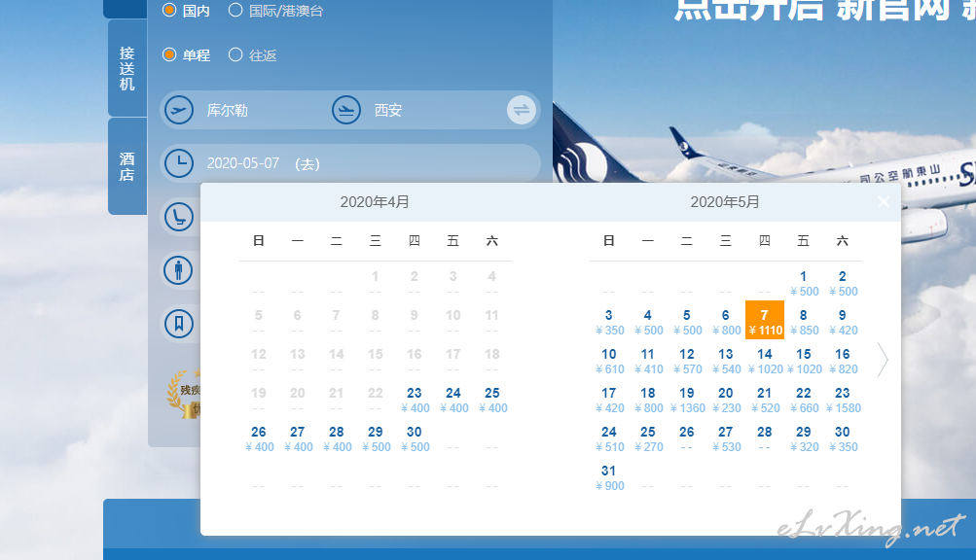Click the arrival plane icon beside 西安
This screenshot has height=560, width=976.
[346, 110]
